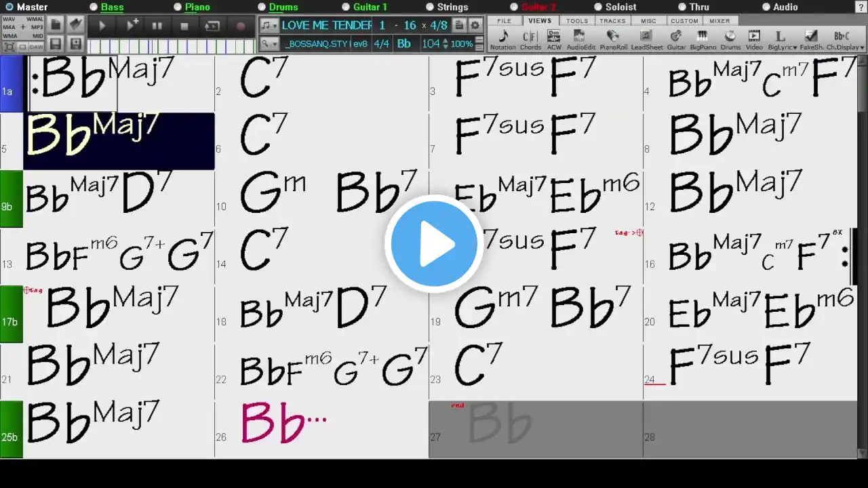The height and width of the screenshot is (488, 868).
Task: Click the 17b part marker
Action: point(12,314)
